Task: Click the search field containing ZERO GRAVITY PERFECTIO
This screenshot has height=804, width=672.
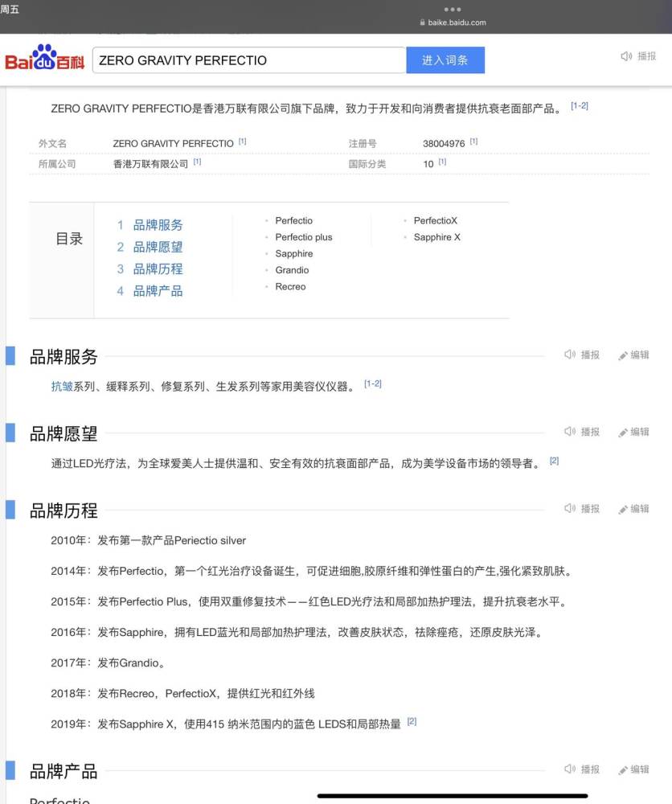Action: click(x=249, y=60)
